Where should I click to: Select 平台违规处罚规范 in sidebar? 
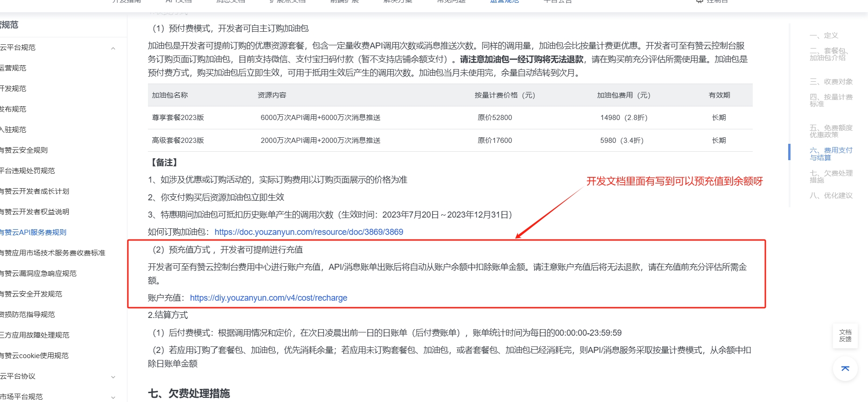click(x=28, y=171)
